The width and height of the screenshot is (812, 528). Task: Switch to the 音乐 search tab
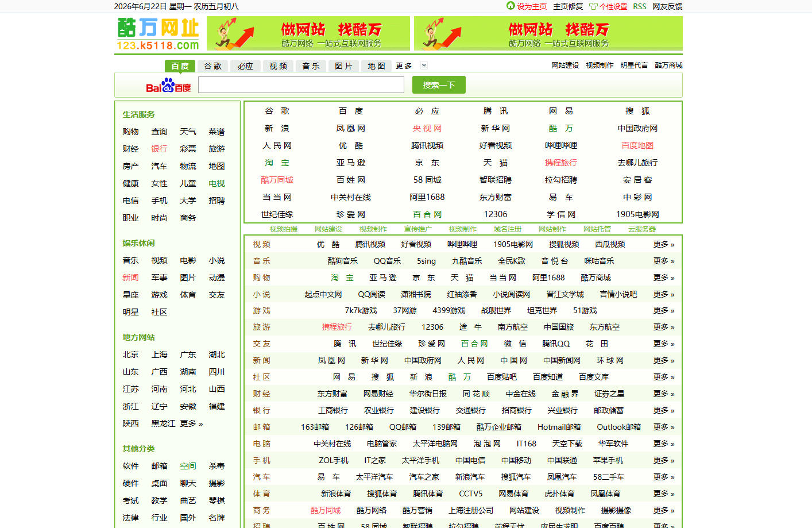pyautogui.click(x=311, y=66)
